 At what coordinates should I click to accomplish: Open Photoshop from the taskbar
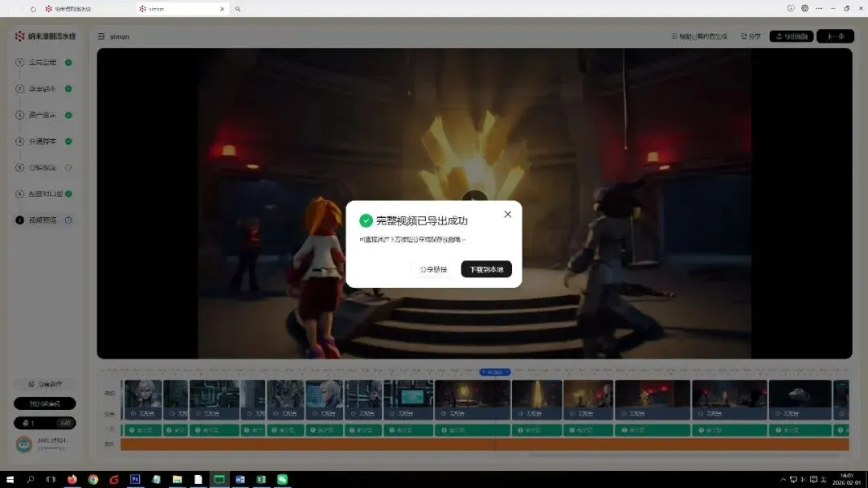point(135,480)
